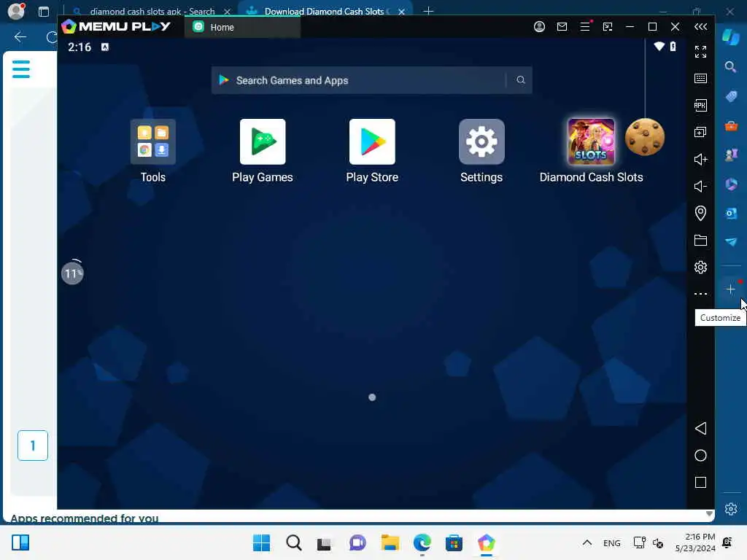Open the webpage hamburger menu
The image size is (747, 560).
click(21, 69)
